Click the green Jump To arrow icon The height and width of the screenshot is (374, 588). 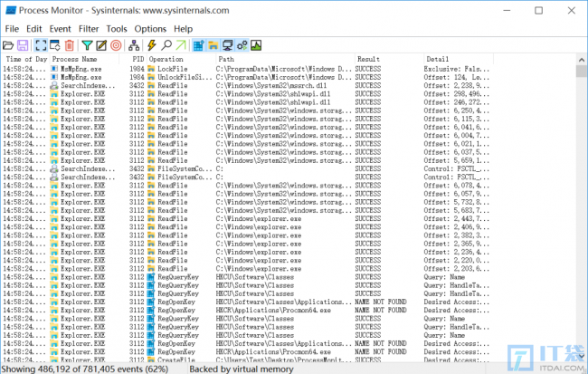pyautogui.click(x=181, y=45)
